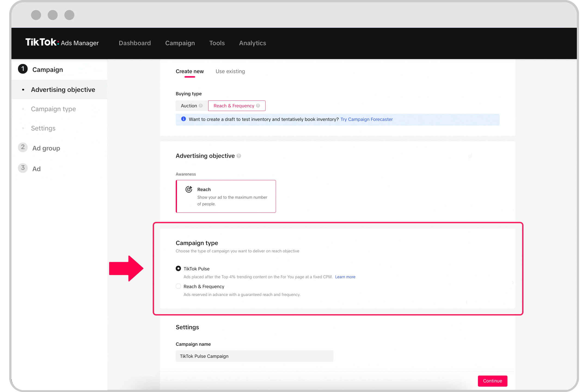Select the Reach advertising objective
This screenshot has width=588, height=392.
(225, 196)
